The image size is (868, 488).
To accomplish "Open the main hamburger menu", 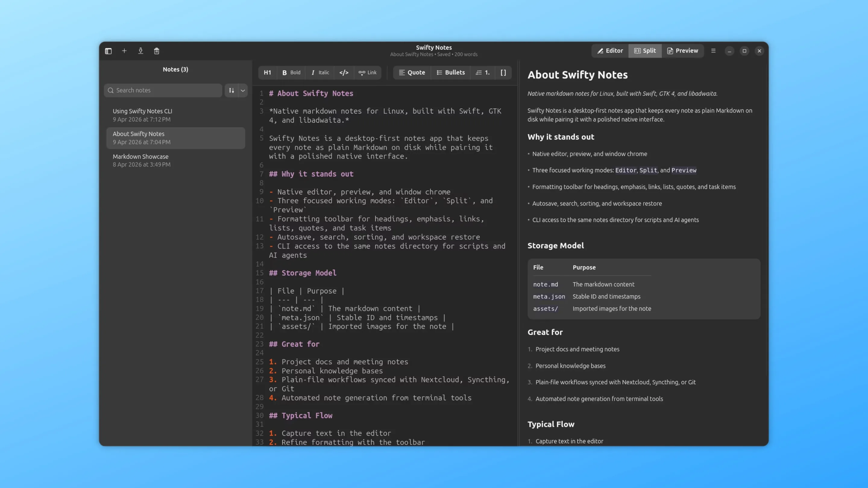I will tap(713, 51).
